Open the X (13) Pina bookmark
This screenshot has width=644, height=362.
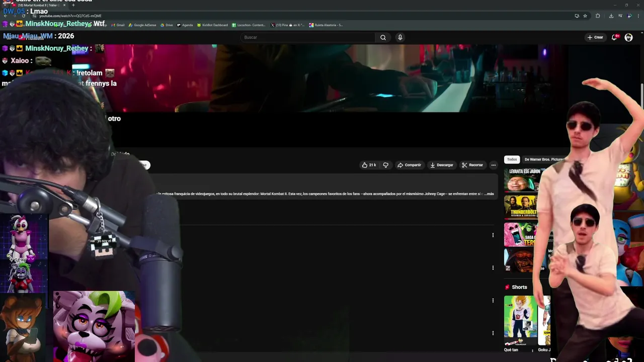click(x=288, y=25)
